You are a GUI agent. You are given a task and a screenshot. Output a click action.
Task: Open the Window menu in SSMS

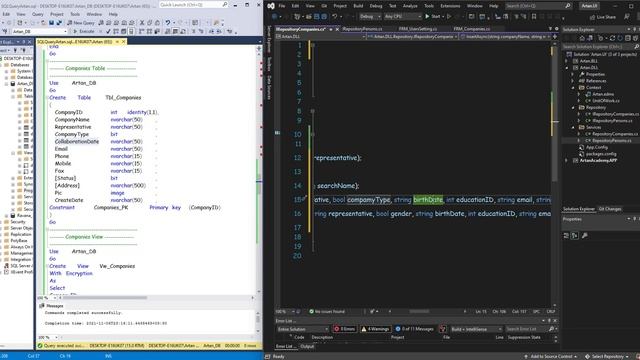[x=94, y=14]
